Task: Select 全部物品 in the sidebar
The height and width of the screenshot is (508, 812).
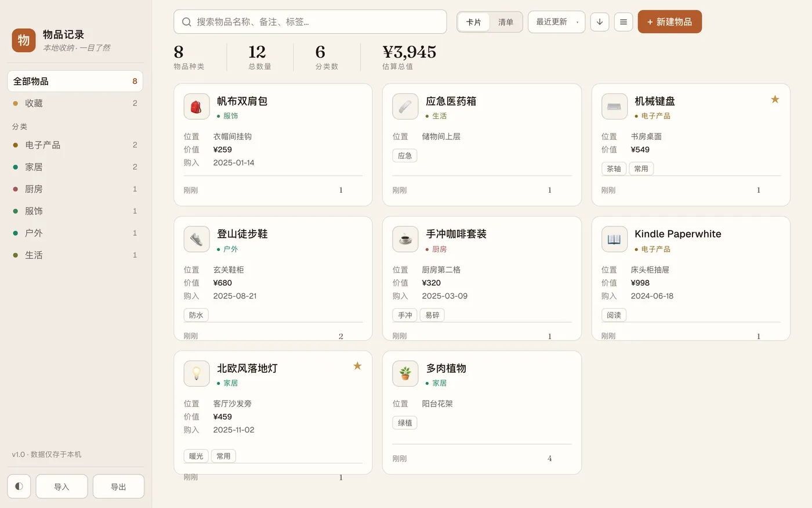Action: (75, 81)
